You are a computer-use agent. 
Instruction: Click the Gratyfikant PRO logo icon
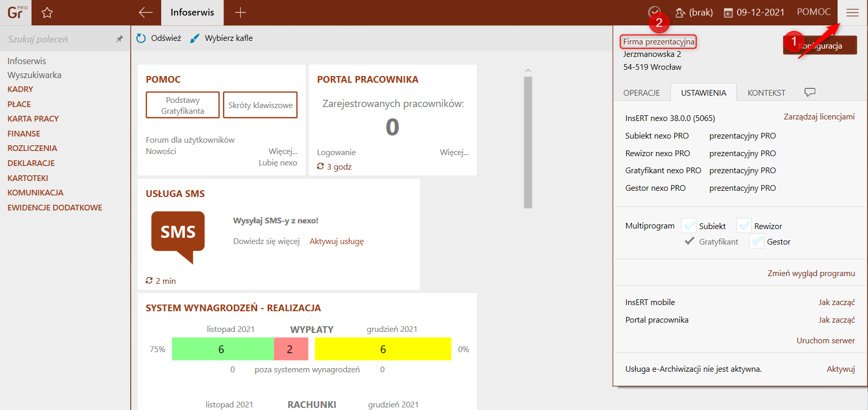tap(16, 12)
